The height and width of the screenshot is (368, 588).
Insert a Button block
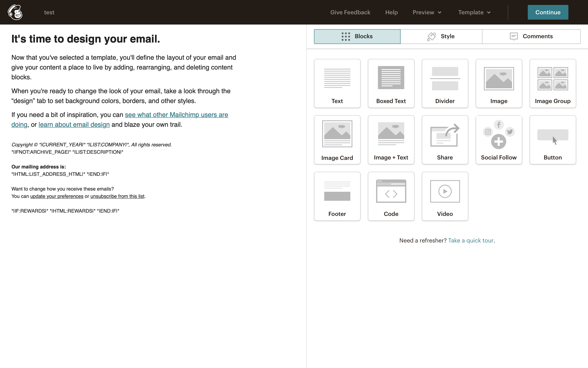(x=553, y=140)
